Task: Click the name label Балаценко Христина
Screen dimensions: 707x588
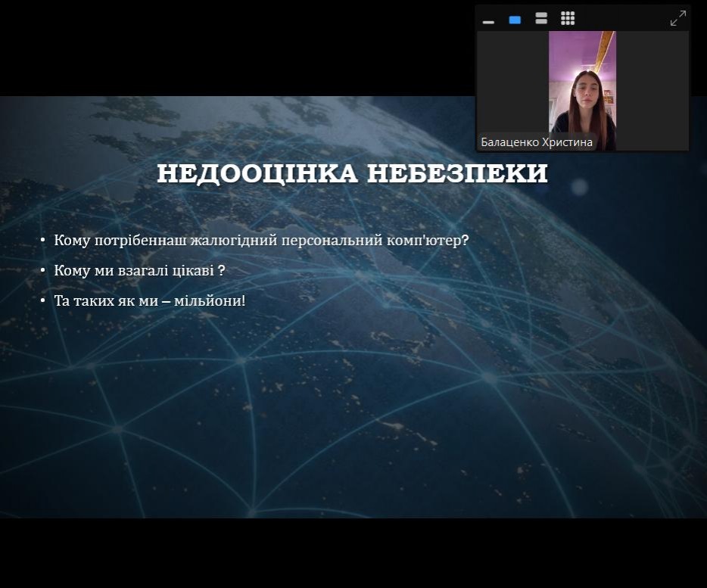Action: point(537,142)
